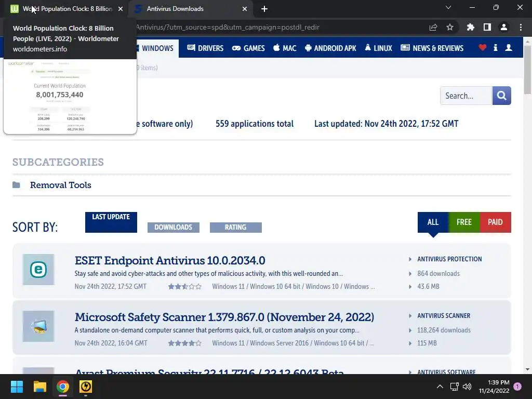Viewport: 532px width, 399px height.
Task: Open the Windows category menu
Action: coord(157,48)
